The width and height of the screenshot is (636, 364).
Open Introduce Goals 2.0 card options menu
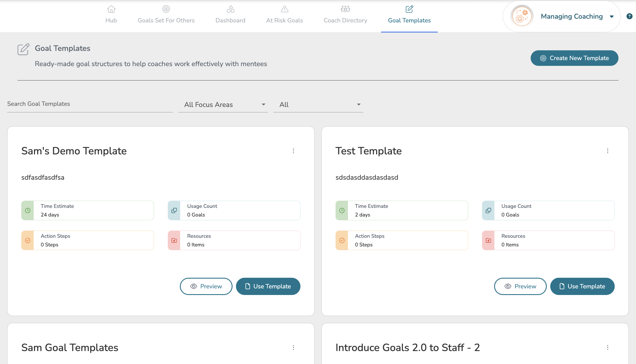(x=608, y=348)
